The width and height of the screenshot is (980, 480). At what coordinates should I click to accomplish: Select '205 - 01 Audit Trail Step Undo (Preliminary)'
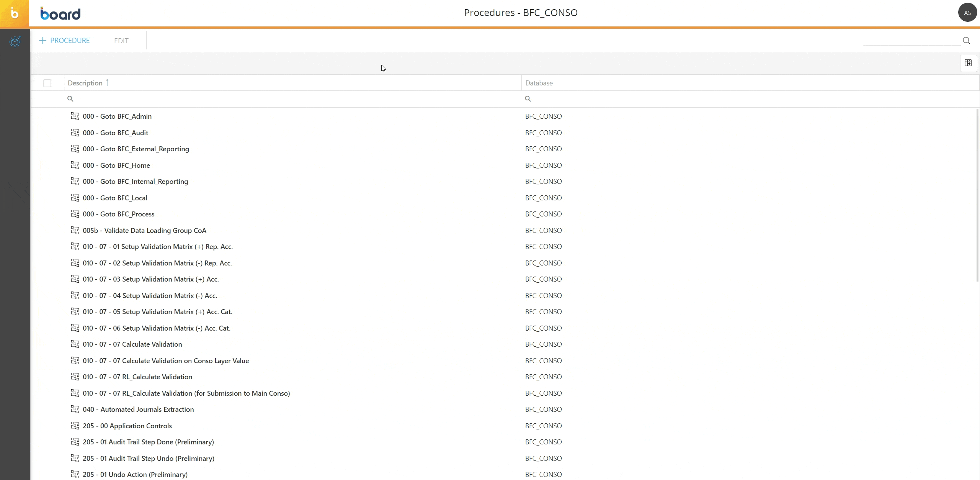pyautogui.click(x=149, y=458)
